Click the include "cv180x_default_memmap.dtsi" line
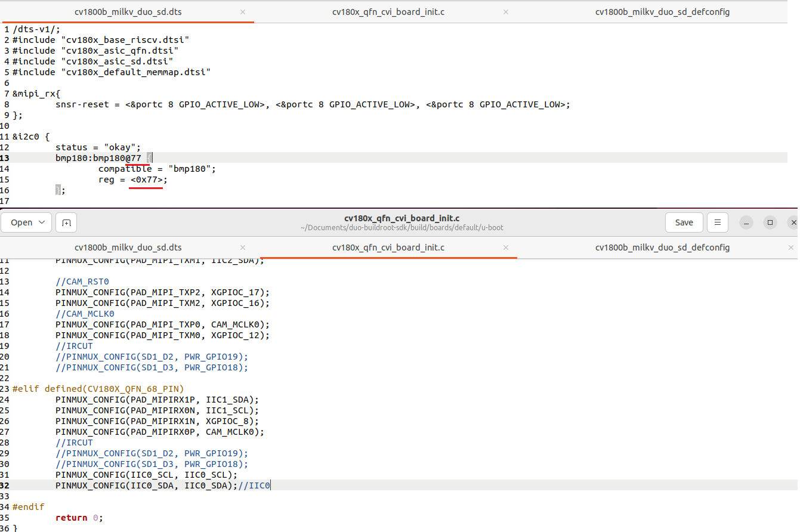Image resolution: width=800 pixels, height=532 pixels. tap(112, 72)
